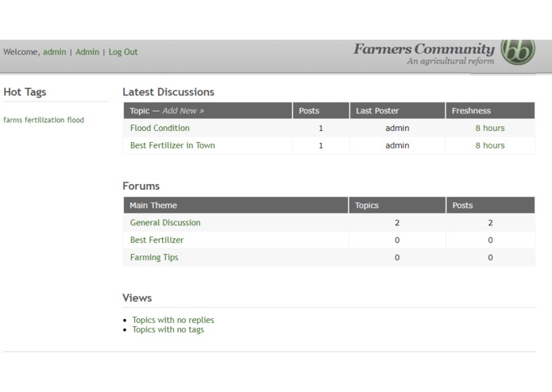Click freshness 8 hours for Best Fertilizer in Town

point(490,145)
